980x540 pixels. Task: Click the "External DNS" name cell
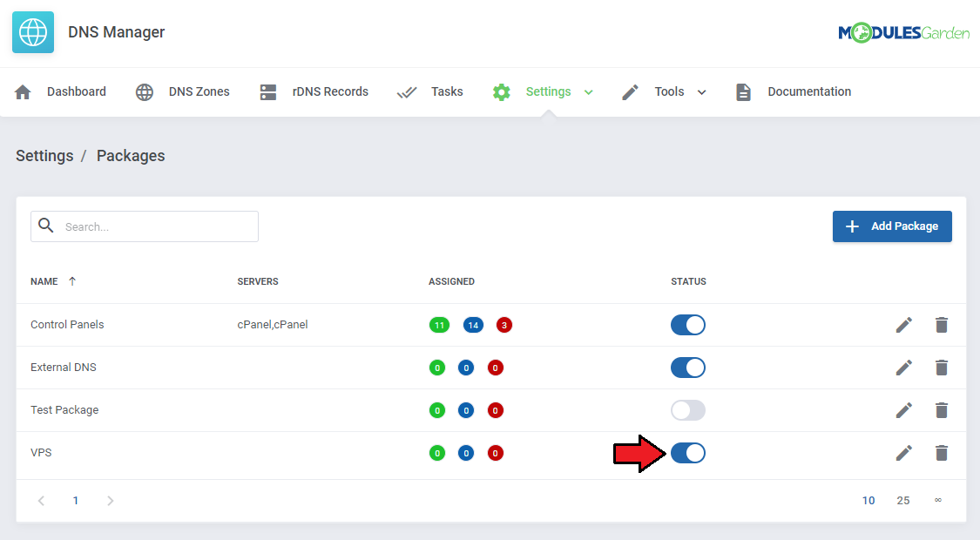63,367
